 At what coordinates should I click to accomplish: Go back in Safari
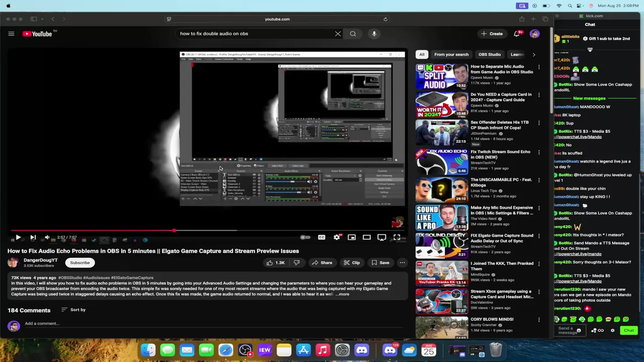[52, 19]
